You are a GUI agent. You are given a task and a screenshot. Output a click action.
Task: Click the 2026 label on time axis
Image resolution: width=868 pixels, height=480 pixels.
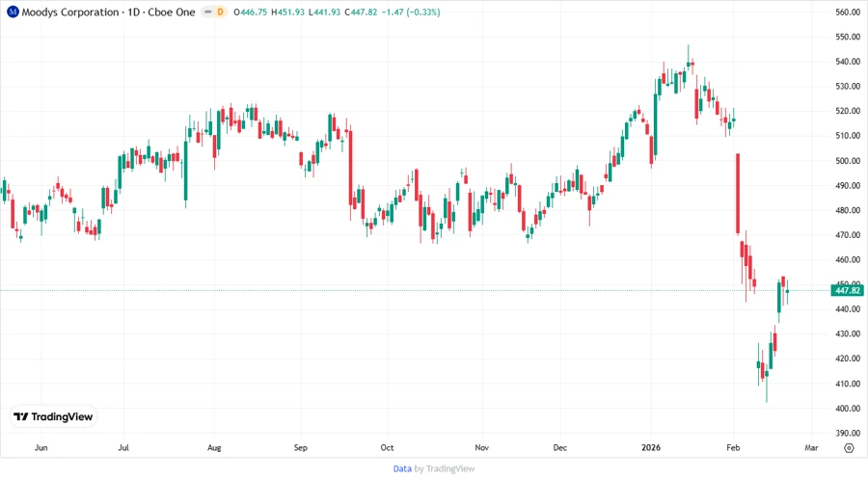[x=651, y=447]
